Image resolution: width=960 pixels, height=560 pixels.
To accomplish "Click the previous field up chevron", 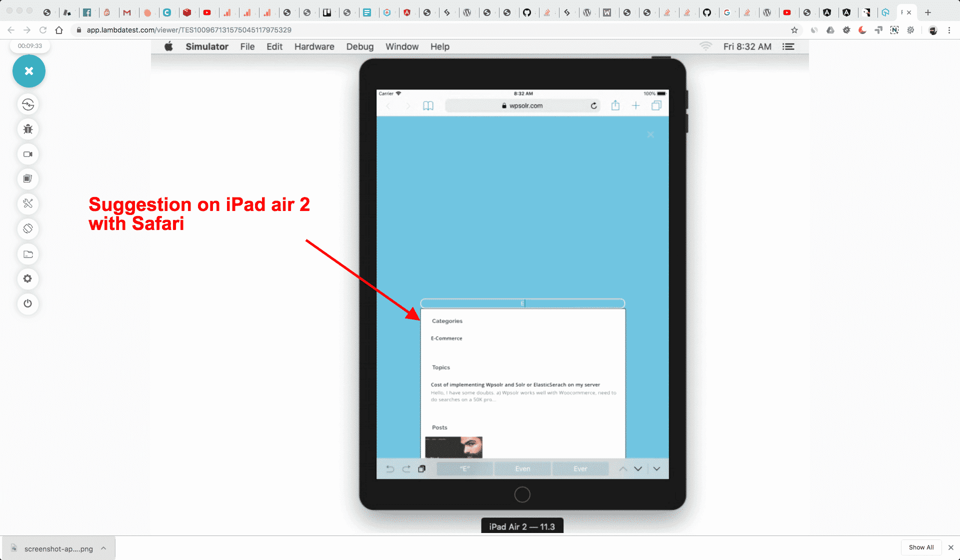I will tap(623, 468).
